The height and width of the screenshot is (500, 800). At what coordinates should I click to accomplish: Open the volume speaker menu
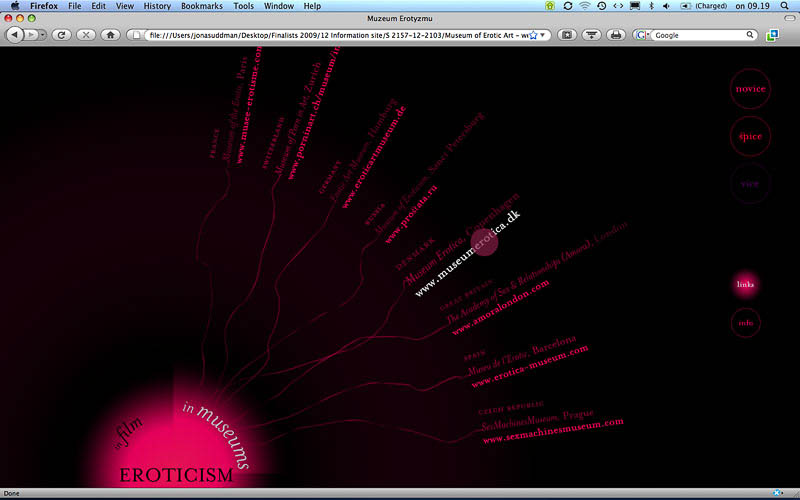click(x=666, y=6)
